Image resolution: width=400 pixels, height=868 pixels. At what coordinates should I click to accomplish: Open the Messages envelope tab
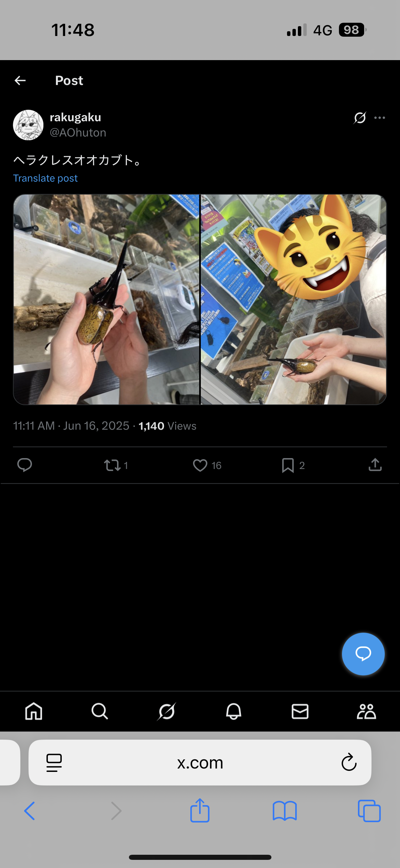pos(300,711)
